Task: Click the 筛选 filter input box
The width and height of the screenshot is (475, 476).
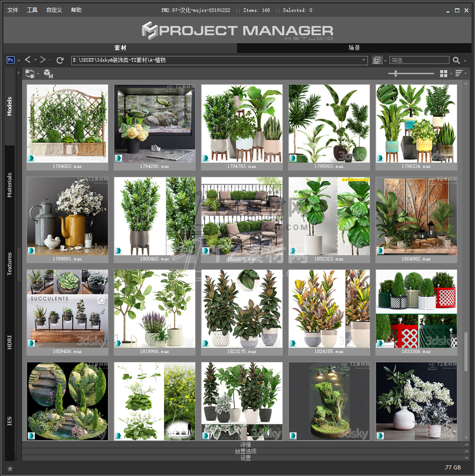Action: (419, 60)
